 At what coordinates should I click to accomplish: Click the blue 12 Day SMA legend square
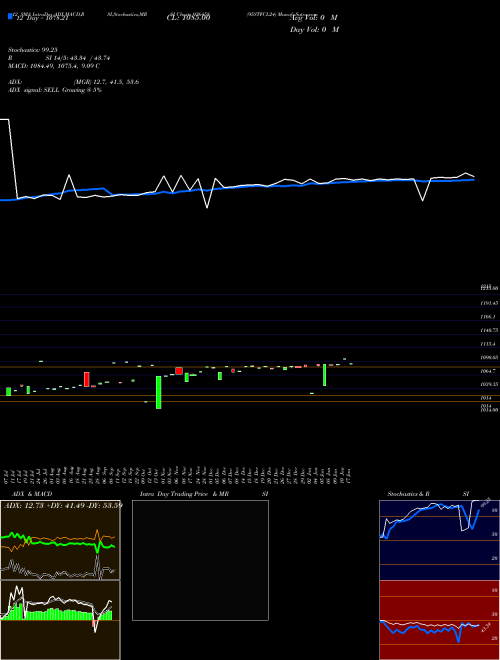[x=11, y=17]
